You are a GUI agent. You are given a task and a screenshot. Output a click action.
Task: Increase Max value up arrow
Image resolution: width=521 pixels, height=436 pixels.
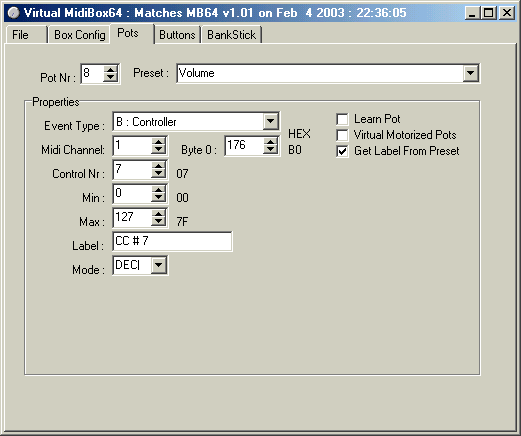tap(158, 214)
